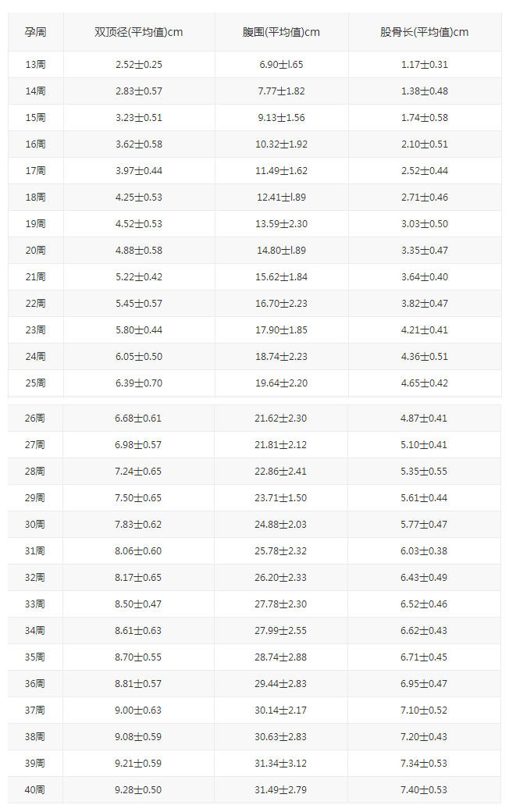Screen dimensions: 509x812
Task: Click the 32周 row label
Action: (x=35, y=578)
